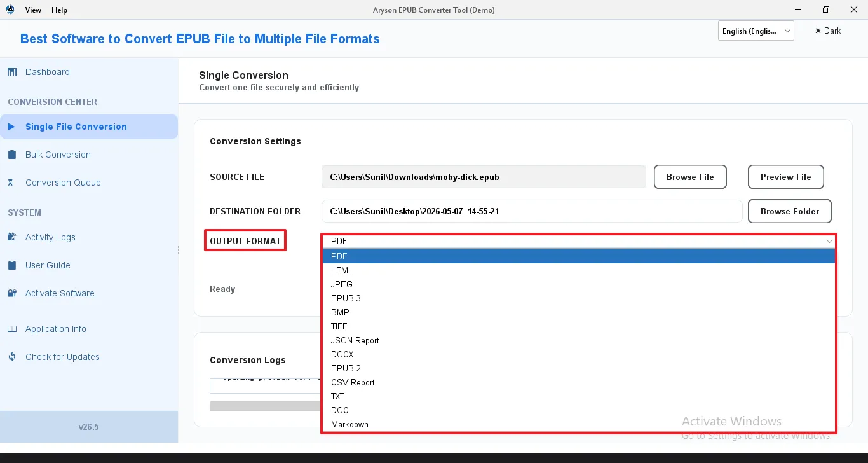Click the User Guide book icon
This screenshot has height=463, width=868.
(x=12, y=265)
